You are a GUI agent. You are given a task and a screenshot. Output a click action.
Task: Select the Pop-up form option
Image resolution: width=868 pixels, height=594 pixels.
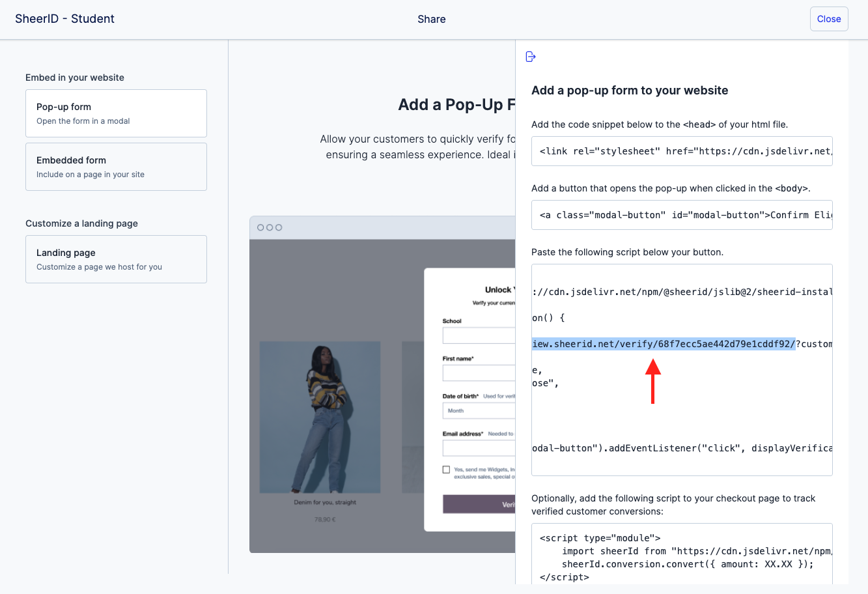(x=116, y=113)
